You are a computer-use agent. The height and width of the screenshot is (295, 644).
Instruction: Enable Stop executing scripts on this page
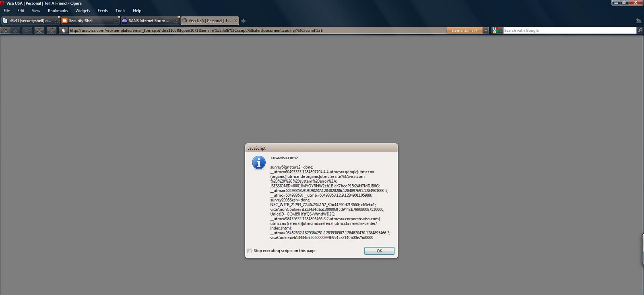click(250, 251)
